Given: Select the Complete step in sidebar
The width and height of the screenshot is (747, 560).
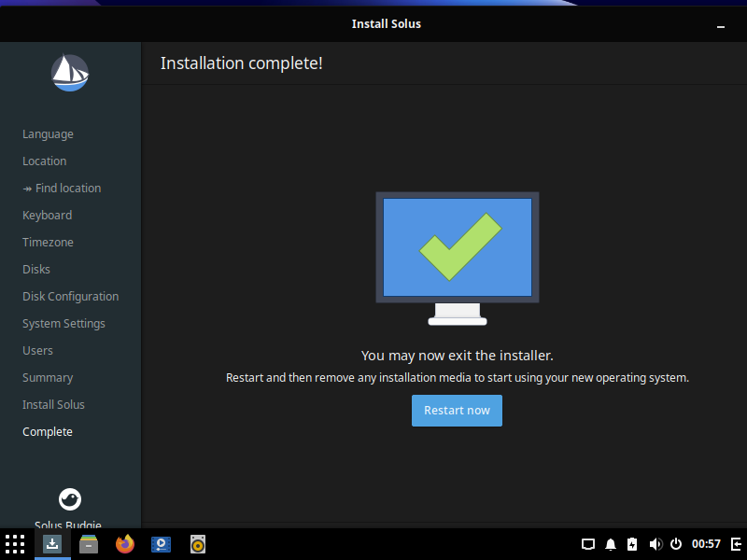Looking at the screenshot, I should (48, 431).
